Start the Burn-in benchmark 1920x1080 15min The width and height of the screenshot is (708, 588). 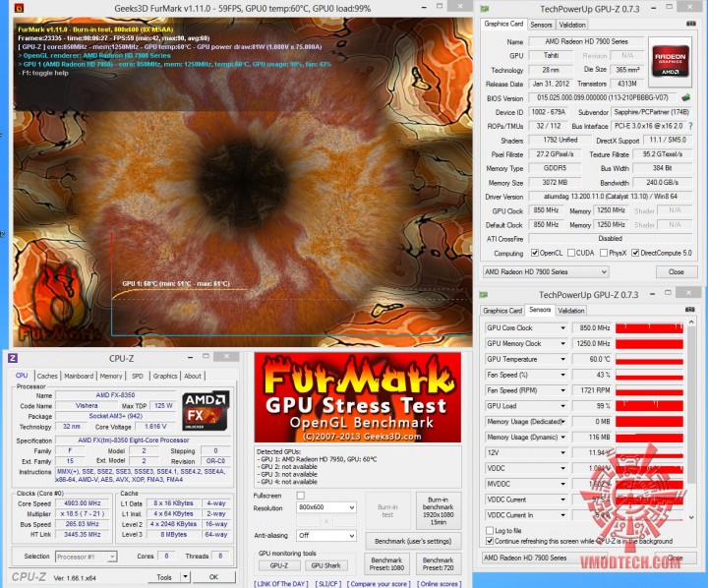[x=438, y=510]
